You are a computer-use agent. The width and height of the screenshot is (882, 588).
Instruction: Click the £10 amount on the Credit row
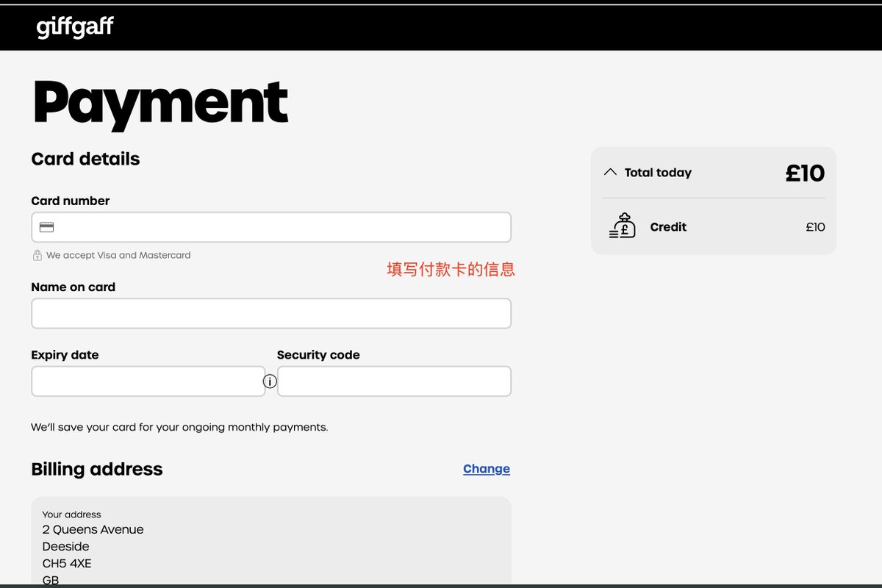click(x=815, y=227)
